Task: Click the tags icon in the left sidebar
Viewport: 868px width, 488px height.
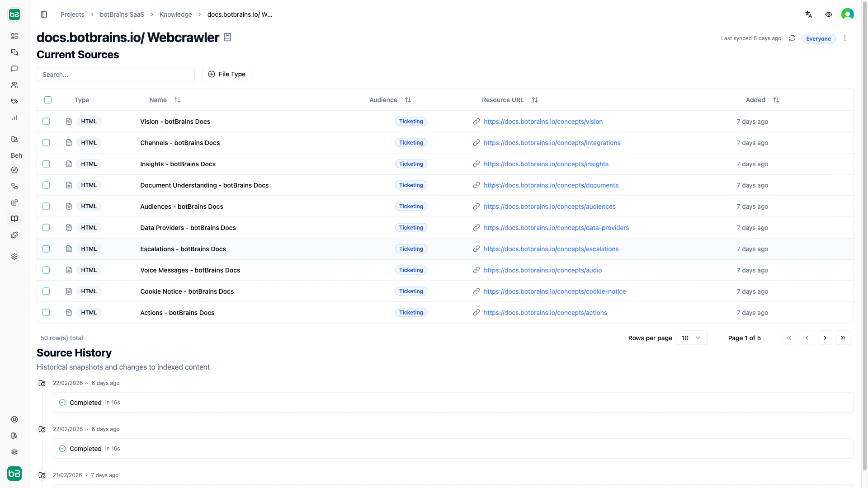Action: tap(14, 101)
